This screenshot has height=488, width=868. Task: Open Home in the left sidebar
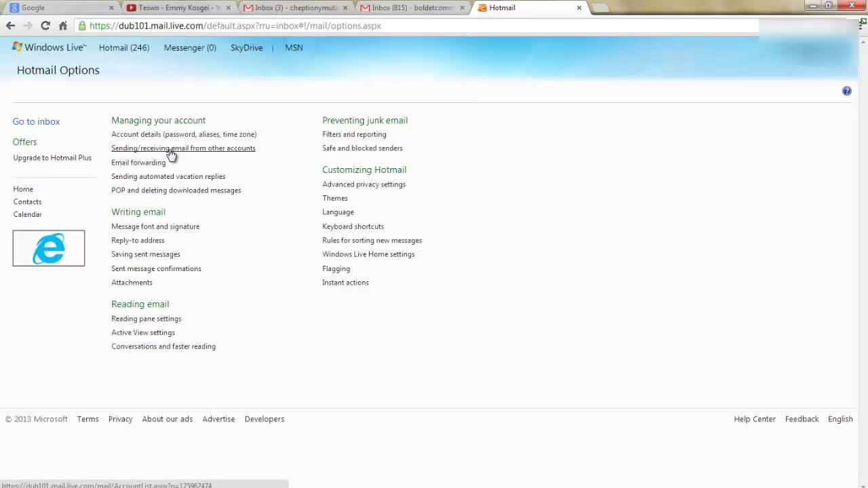point(23,189)
